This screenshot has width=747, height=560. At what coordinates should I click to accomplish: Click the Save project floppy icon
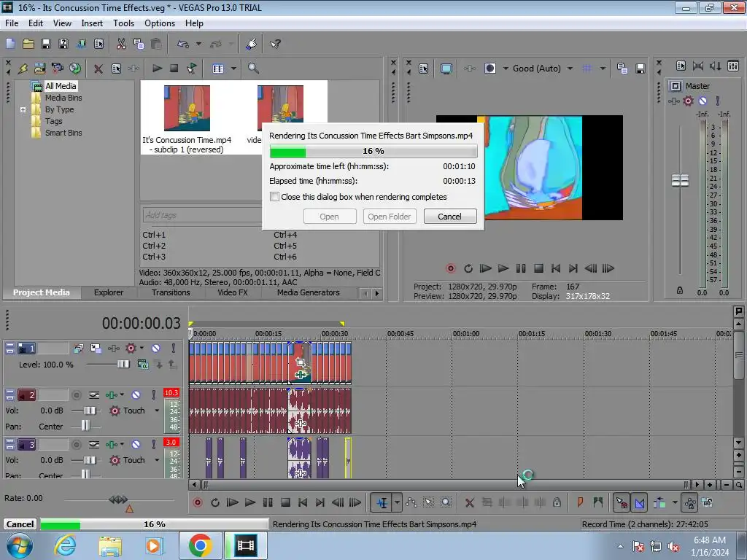point(46,44)
